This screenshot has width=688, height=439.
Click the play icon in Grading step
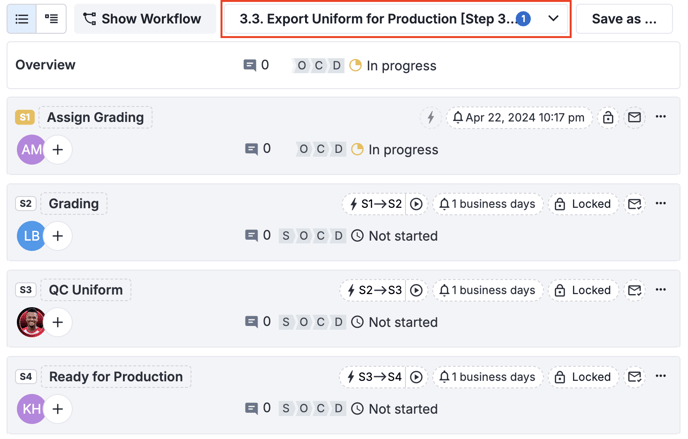tap(416, 204)
